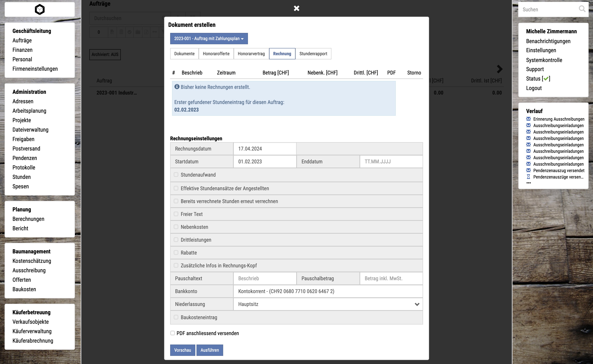The image size is (593, 364).
Task: Click the Vorschau button
Action: pyautogui.click(x=183, y=350)
